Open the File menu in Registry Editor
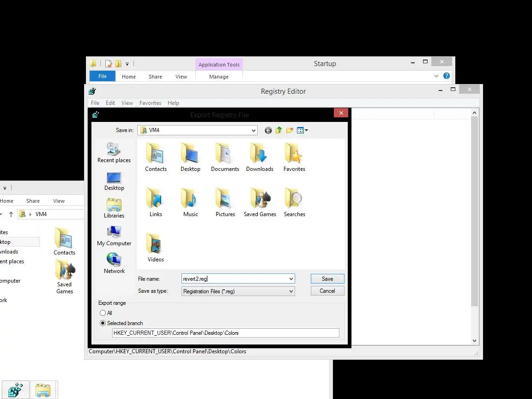The height and width of the screenshot is (399, 532). 95,103
